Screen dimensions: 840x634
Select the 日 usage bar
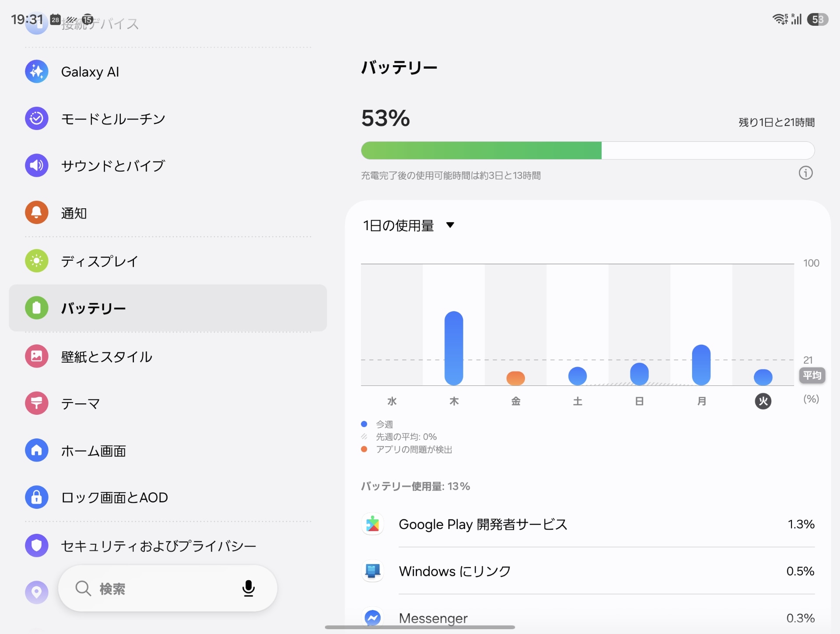coord(639,374)
